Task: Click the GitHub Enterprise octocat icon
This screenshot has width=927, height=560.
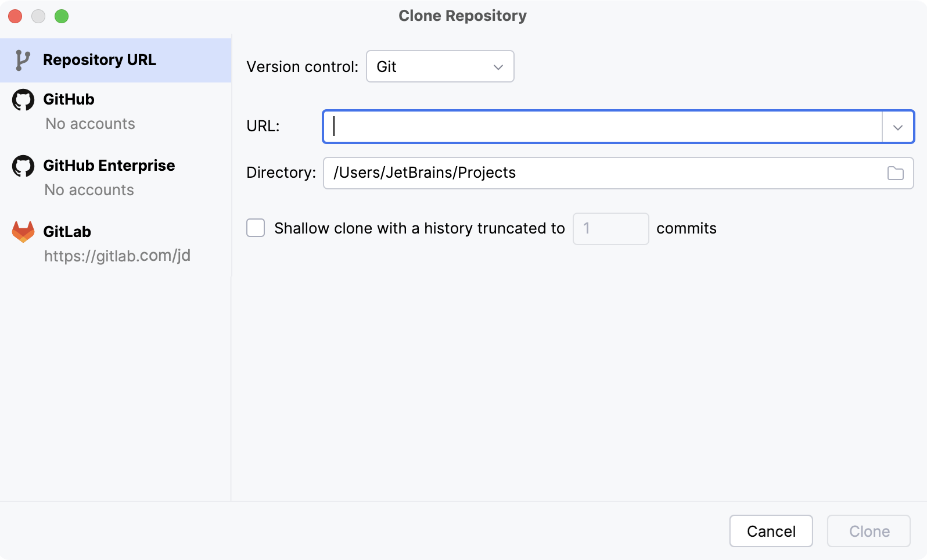Action: (24, 166)
